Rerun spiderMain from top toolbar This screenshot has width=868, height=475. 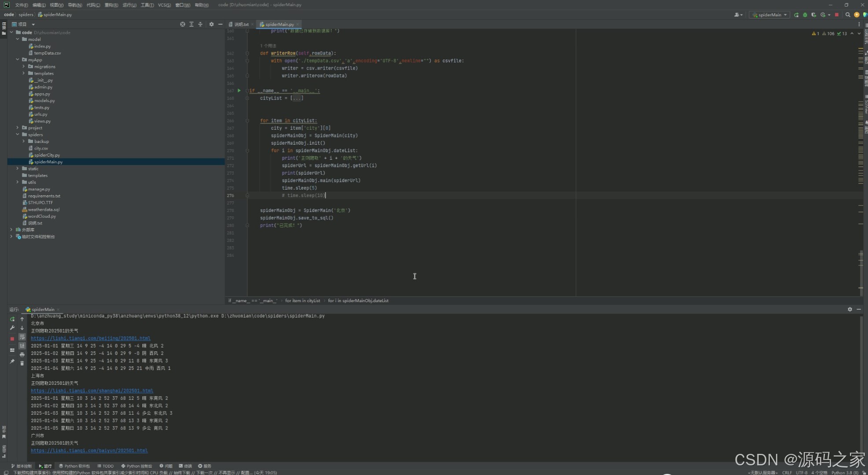coord(796,15)
